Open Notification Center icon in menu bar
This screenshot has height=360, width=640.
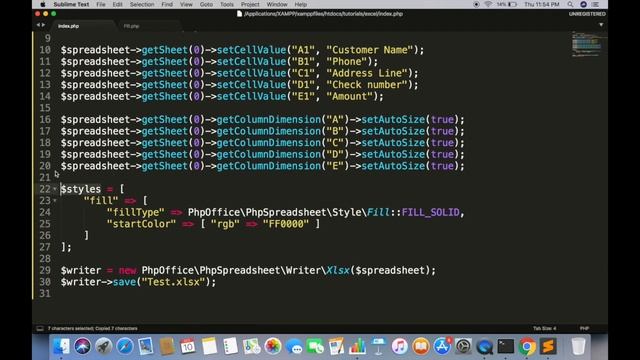coord(596,4)
